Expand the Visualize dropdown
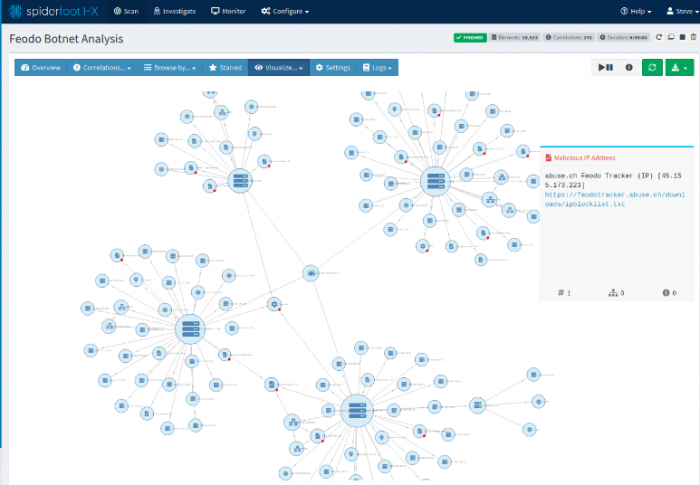The height and width of the screenshot is (485, 700). 279,67
